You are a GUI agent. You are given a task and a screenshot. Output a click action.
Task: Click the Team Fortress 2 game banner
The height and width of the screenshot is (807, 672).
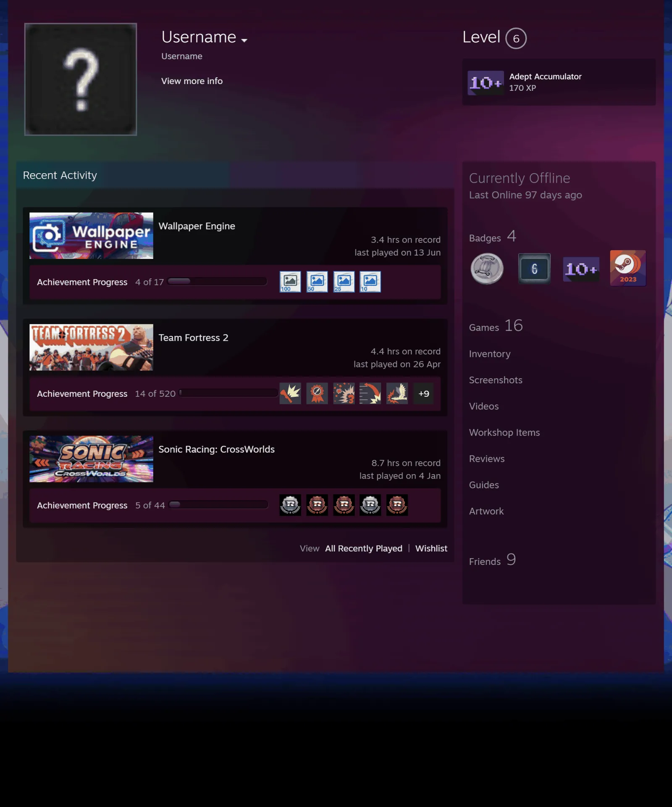pyautogui.click(x=91, y=347)
